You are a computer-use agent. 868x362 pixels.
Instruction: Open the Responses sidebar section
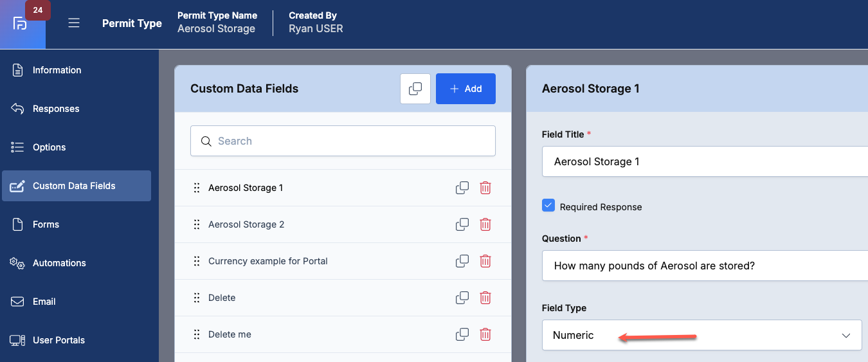tap(76, 109)
